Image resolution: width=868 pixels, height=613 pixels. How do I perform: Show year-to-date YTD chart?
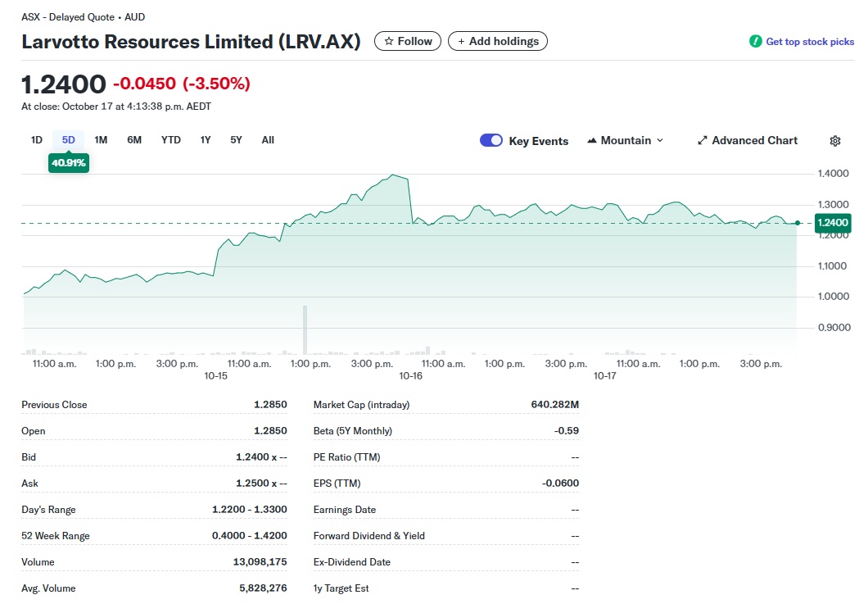click(x=170, y=140)
